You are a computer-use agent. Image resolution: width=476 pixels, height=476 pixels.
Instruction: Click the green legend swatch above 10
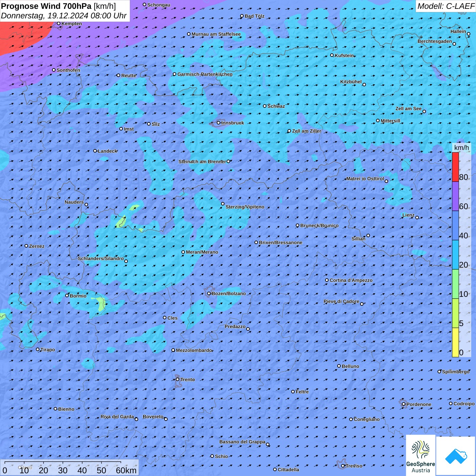coord(455,284)
